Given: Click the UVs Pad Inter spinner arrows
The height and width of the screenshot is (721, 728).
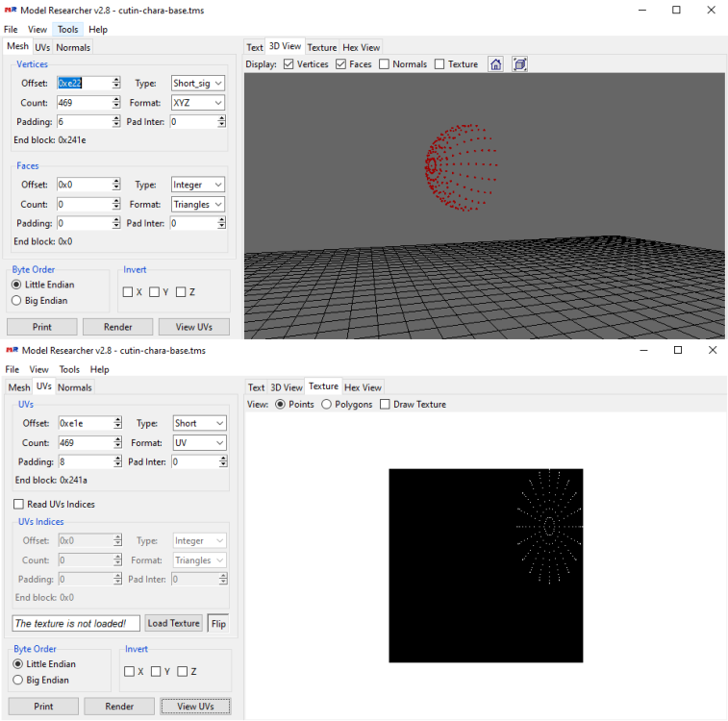Looking at the screenshot, I should pos(223,461).
